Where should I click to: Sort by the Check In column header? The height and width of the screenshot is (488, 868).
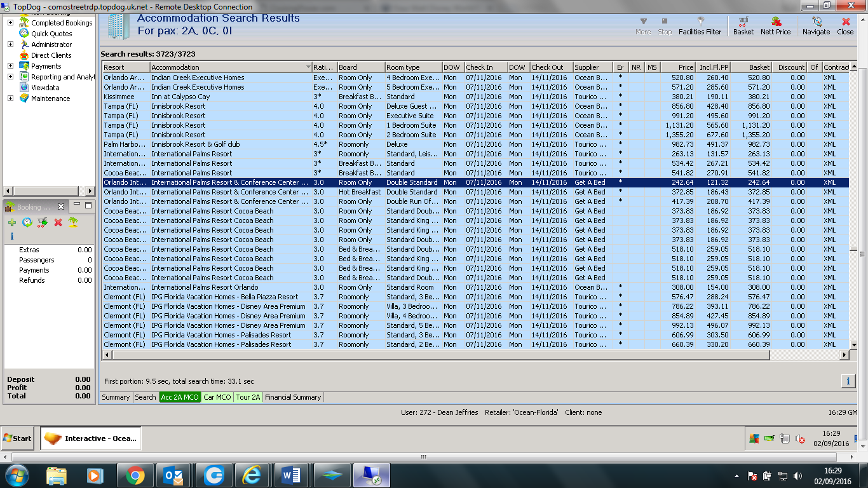485,67
